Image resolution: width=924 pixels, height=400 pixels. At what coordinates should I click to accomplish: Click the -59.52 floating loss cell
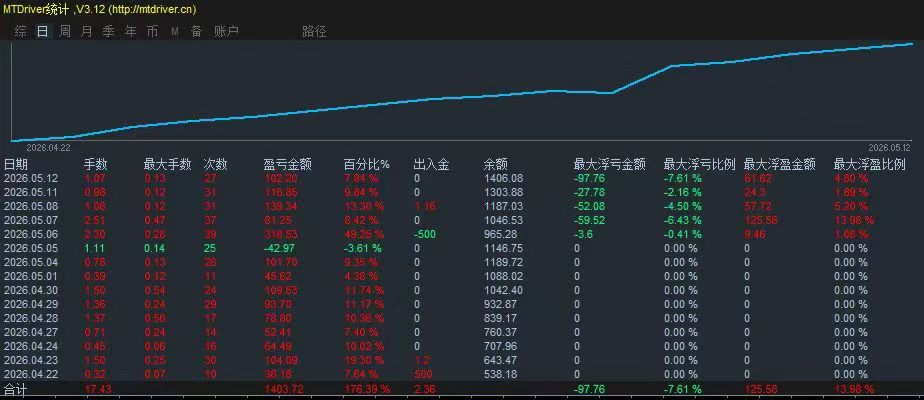pos(589,220)
